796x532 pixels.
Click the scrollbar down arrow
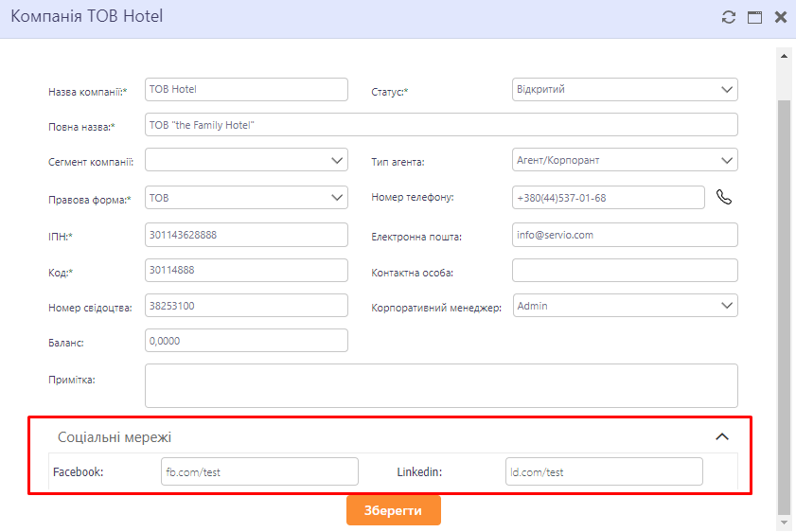tap(784, 522)
